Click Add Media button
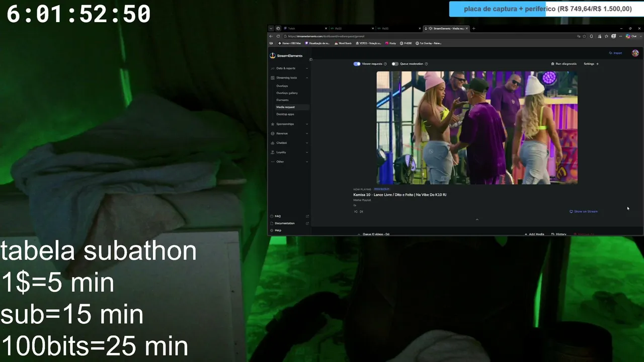Screen dimensions: 644x362 pos(534,234)
